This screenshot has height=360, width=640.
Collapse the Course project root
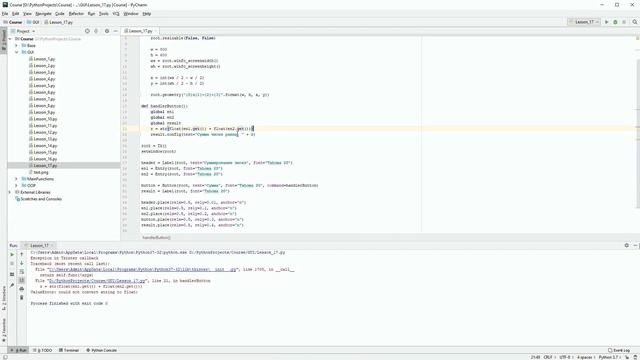coord(10,39)
